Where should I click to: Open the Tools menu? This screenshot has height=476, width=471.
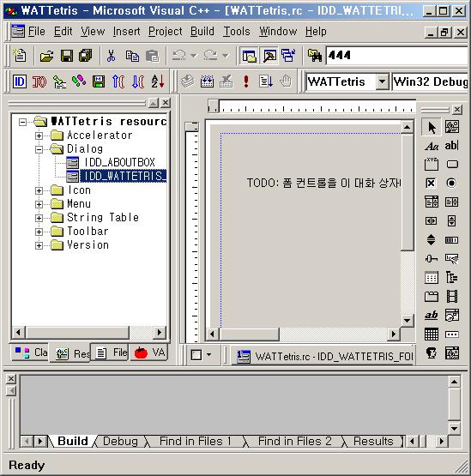237,31
